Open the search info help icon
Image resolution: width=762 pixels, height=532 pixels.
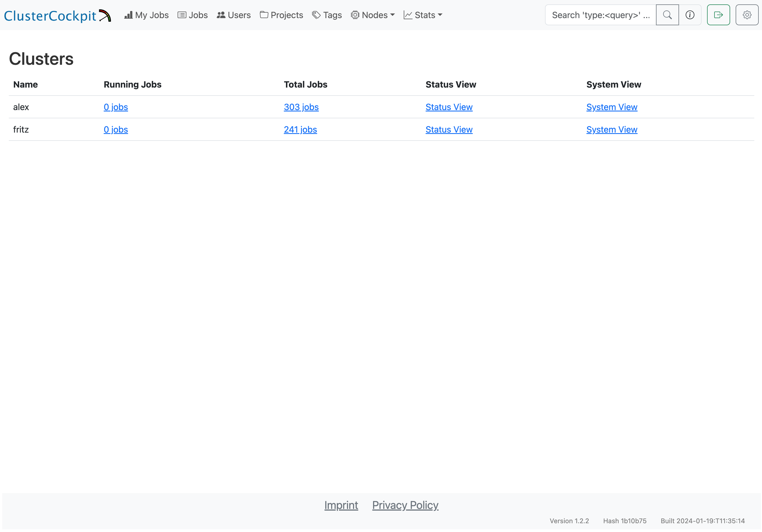pos(690,15)
